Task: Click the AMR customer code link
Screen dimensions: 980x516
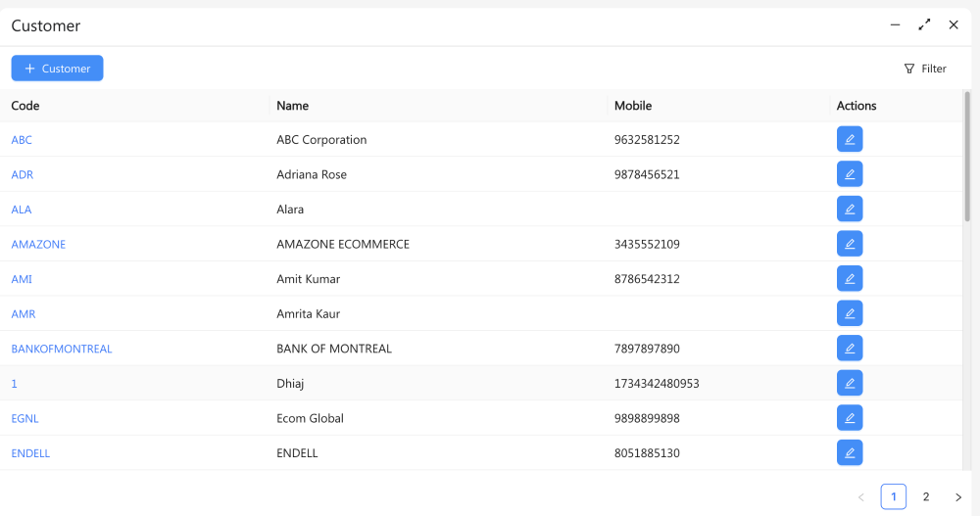Action: (x=24, y=314)
